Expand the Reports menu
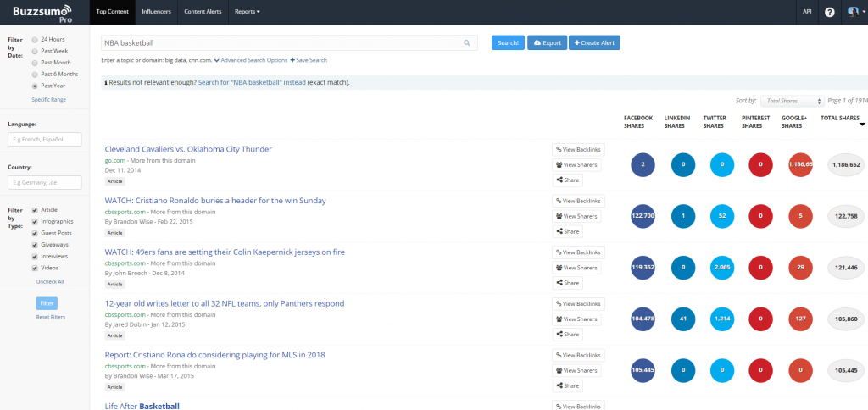 pyautogui.click(x=248, y=12)
